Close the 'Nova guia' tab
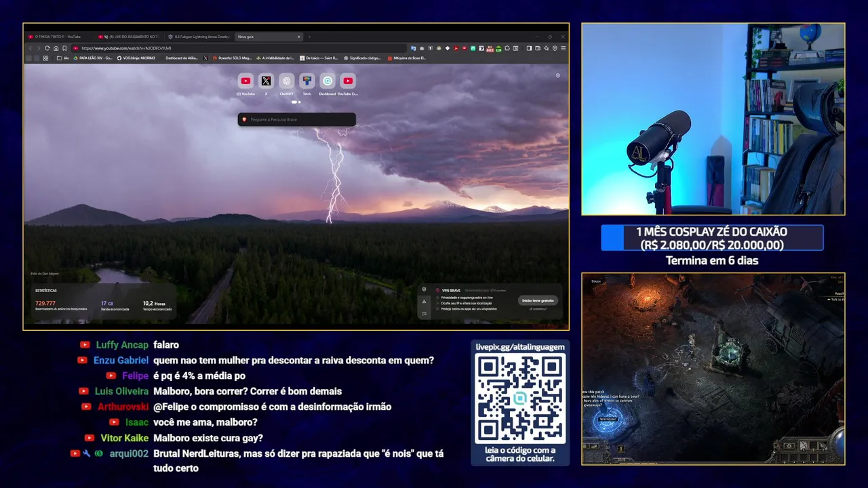This screenshot has width=868, height=488. [x=298, y=37]
